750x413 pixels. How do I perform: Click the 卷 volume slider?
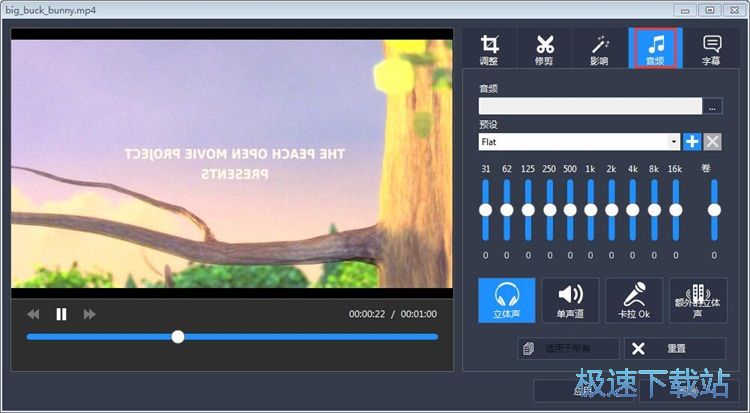[x=714, y=210]
